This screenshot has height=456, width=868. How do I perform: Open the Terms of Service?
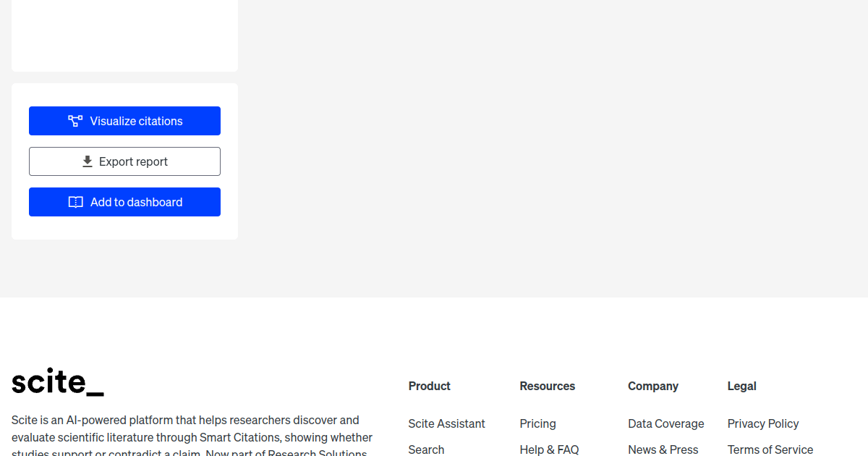pos(770,449)
